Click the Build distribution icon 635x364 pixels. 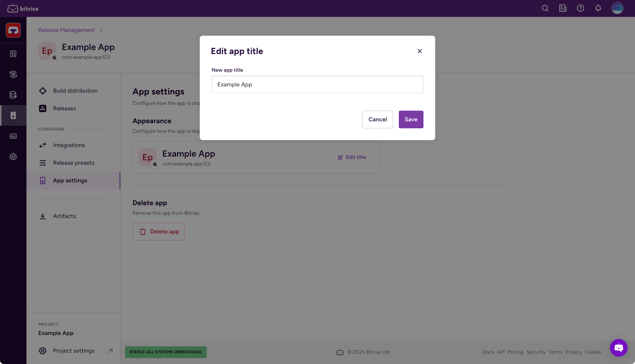click(43, 91)
